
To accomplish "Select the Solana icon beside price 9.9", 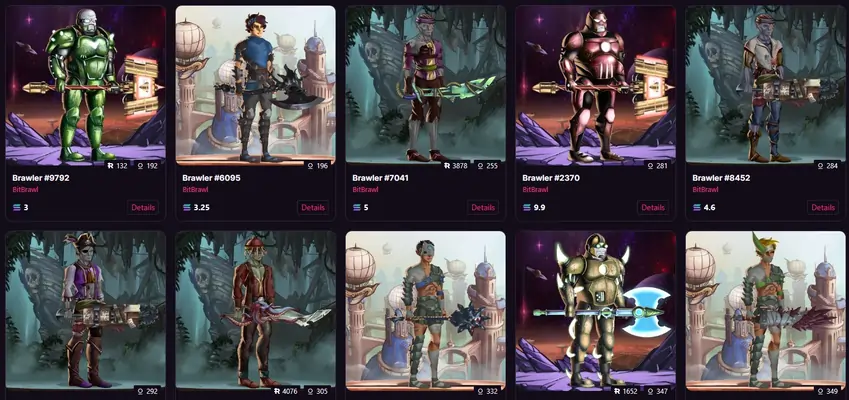I will click(x=527, y=207).
